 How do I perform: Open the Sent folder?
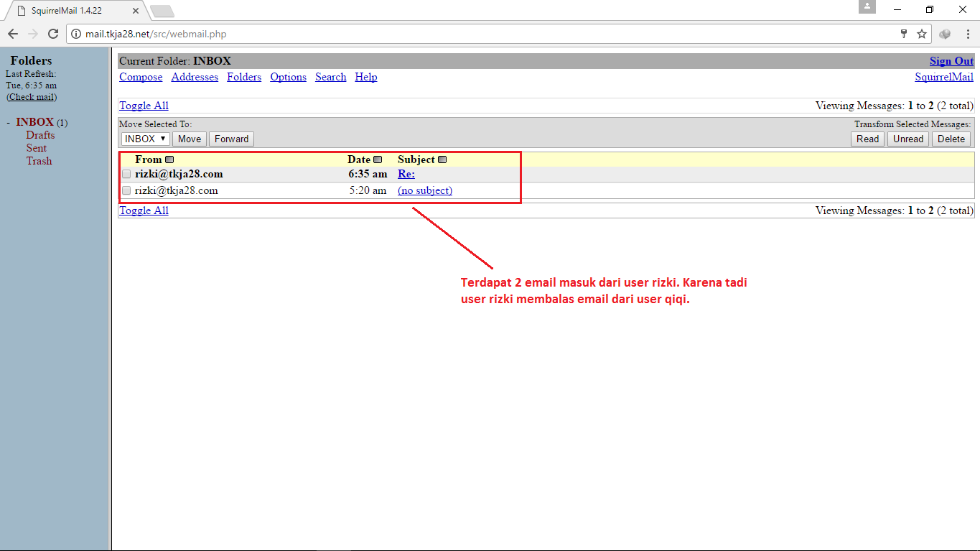point(37,148)
